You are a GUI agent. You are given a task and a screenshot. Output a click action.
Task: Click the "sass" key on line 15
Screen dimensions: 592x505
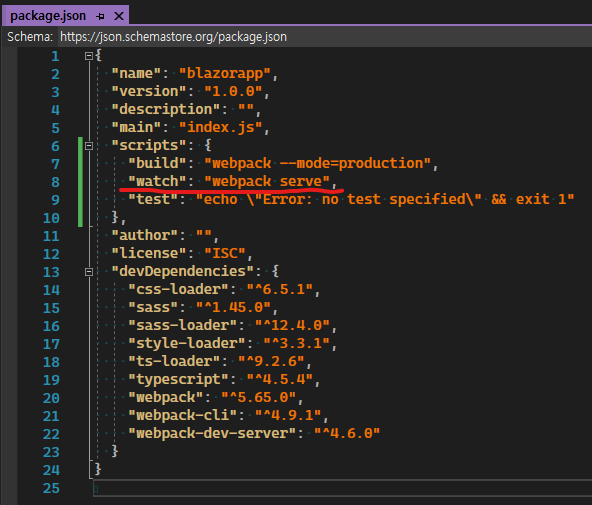(x=153, y=308)
